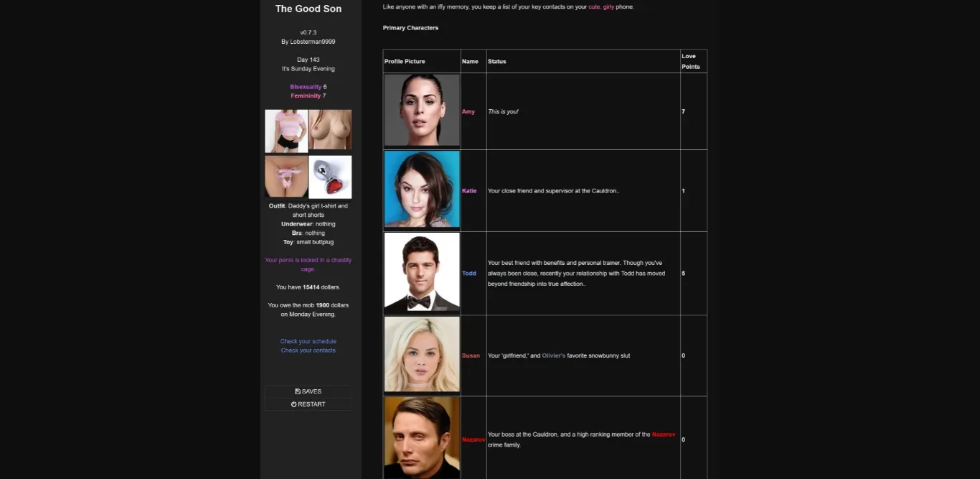Open the 'Check your contacts' link
This screenshot has height=479, width=980.
click(x=308, y=350)
